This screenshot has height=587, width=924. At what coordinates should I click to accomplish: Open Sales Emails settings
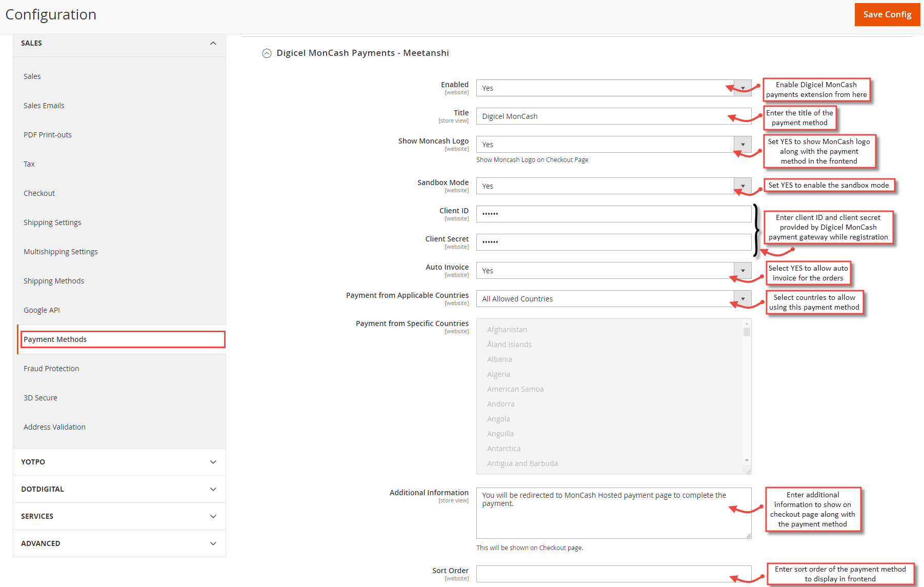click(x=44, y=106)
